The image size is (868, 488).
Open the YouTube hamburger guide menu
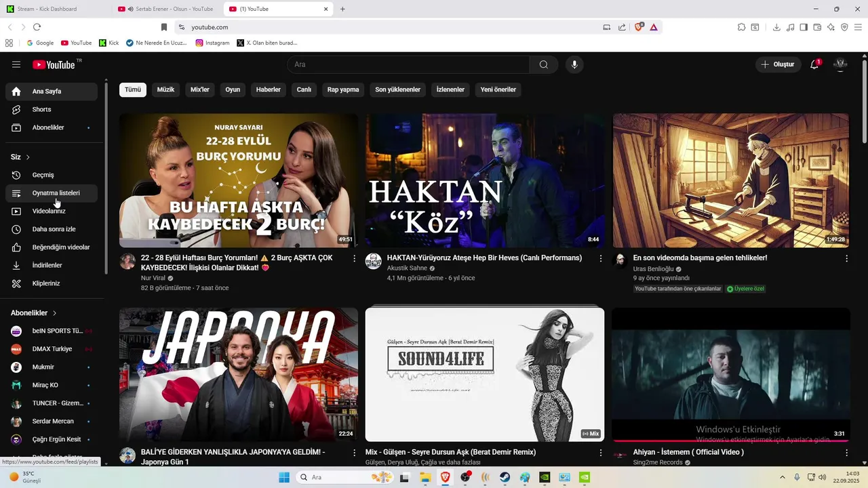[x=16, y=64]
